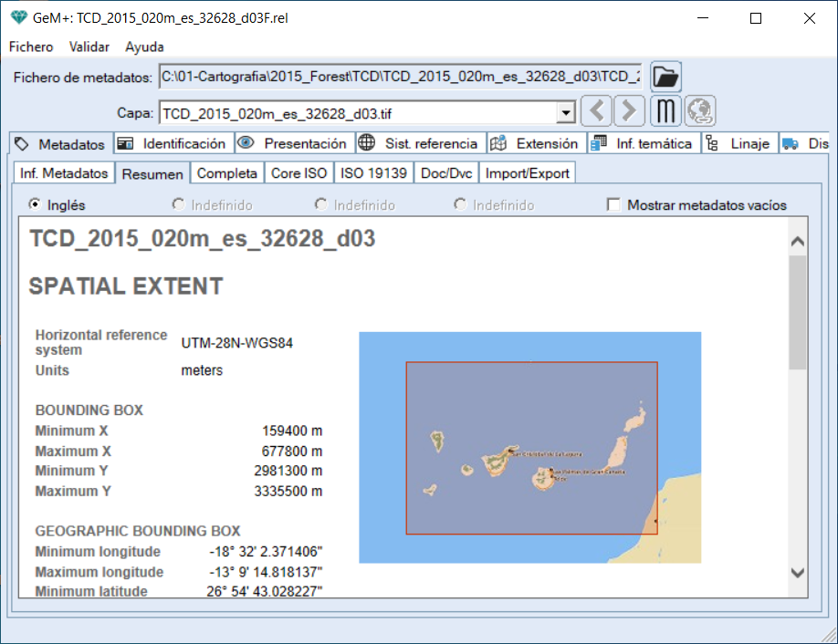Open the Validar menu
Image resolution: width=838 pixels, height=644 pixels.
coord(89,47)
